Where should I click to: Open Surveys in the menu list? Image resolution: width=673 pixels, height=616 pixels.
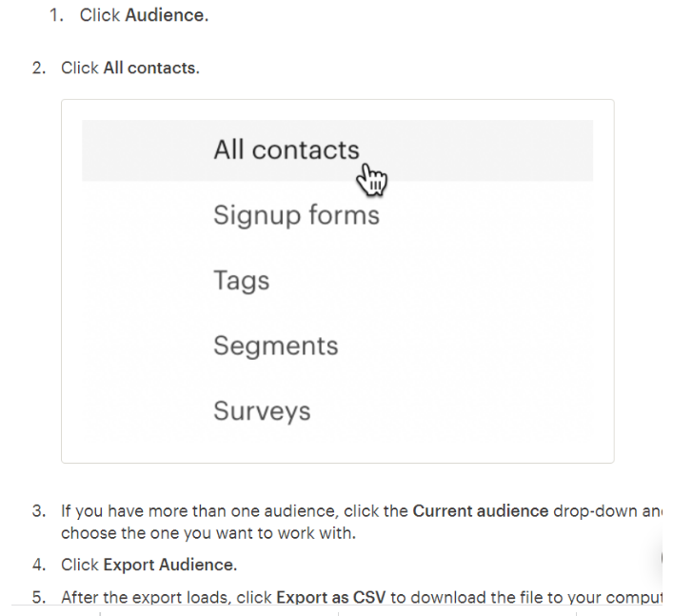(x=262, y=411)
